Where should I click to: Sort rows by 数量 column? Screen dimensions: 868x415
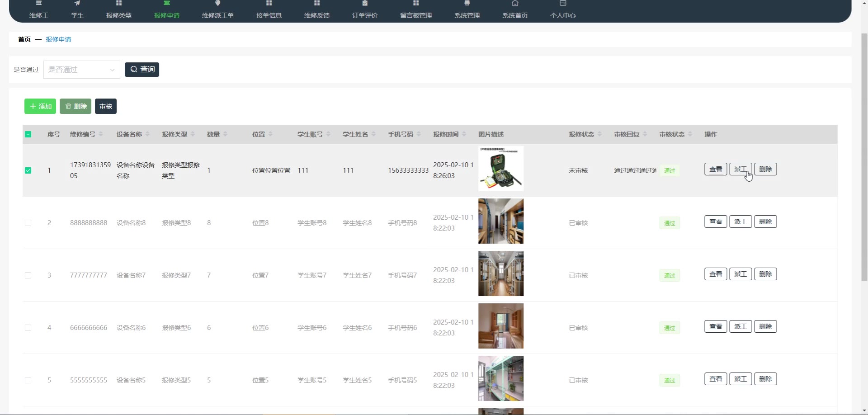[225, 134]
